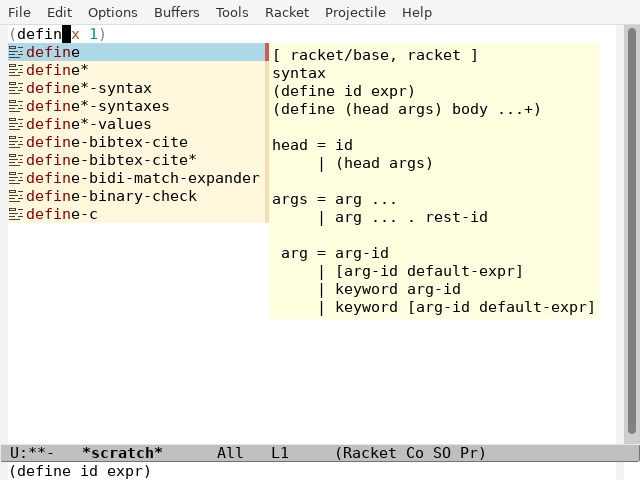Click '[arg-id default-expr]' grammar line

coord(429,271)
